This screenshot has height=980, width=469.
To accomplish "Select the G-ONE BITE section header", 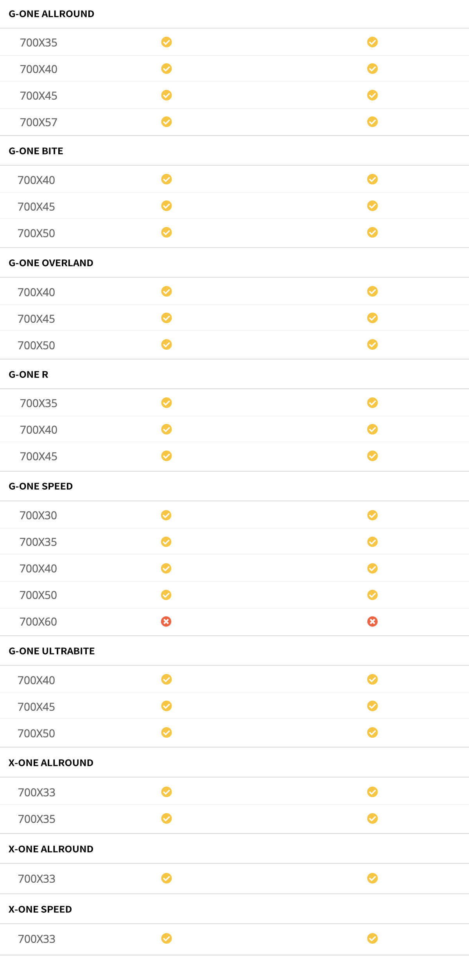I will point(36,151).
